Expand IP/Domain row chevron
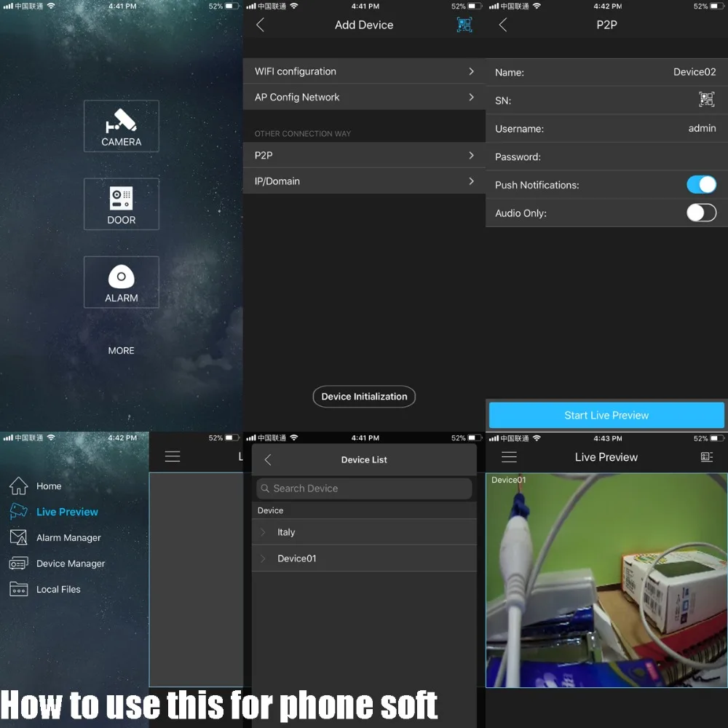728x728 pixels. (471, 181)
